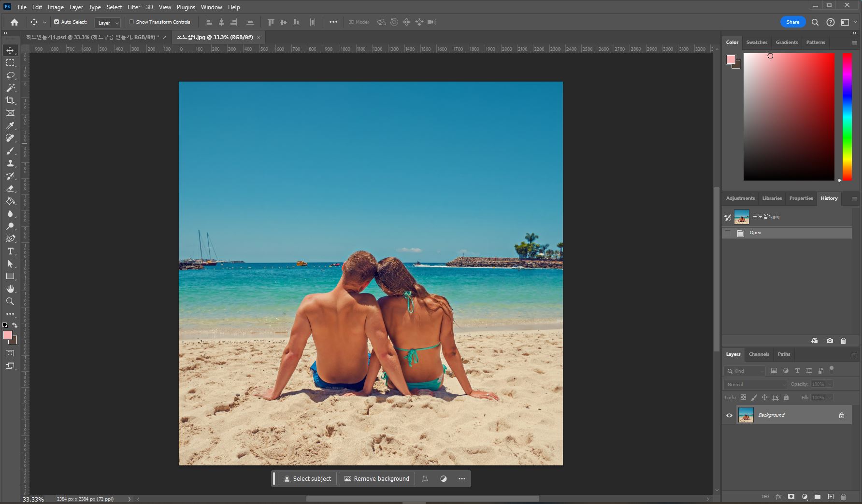Image resolution: width=862 pixels, height=504 pixels.
Task: Open the Layers panel menu
Action: click(x=854, y=354)
